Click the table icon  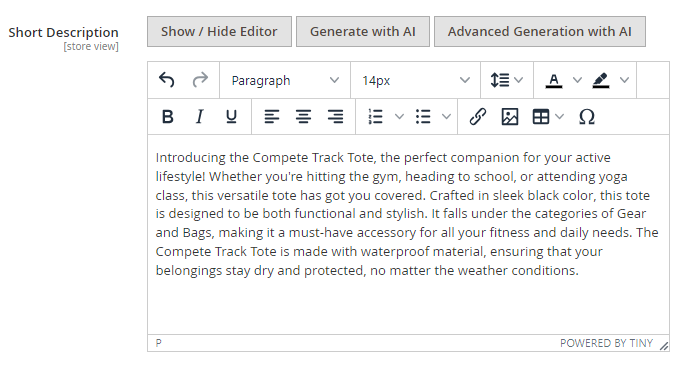[x=540, y=117]
